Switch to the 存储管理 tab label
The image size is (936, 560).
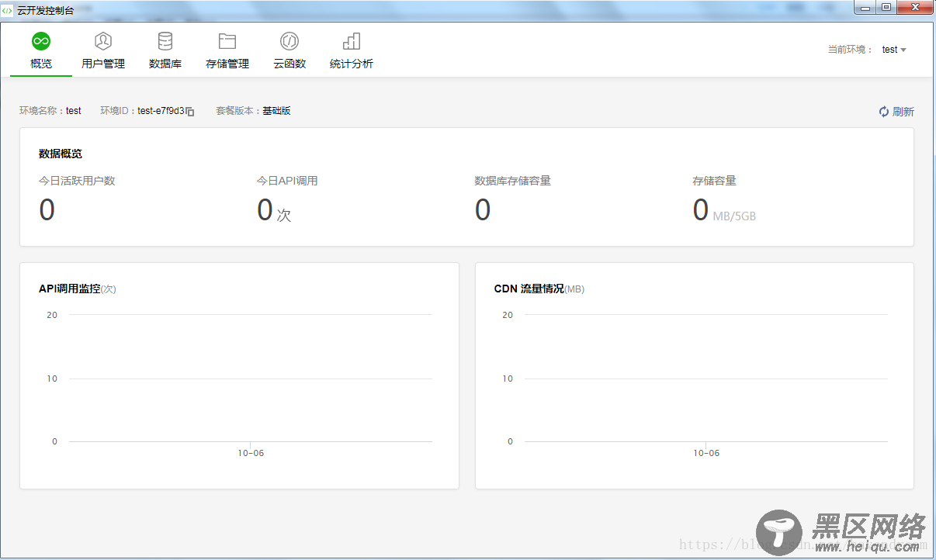tap(227, 64)
